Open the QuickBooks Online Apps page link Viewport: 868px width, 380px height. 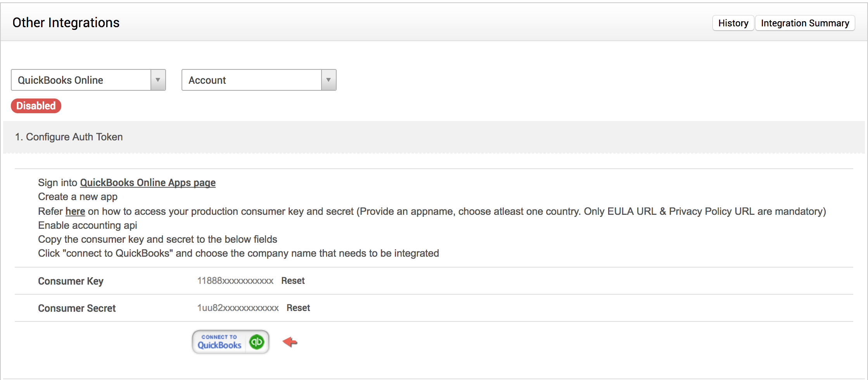point(148,183)
